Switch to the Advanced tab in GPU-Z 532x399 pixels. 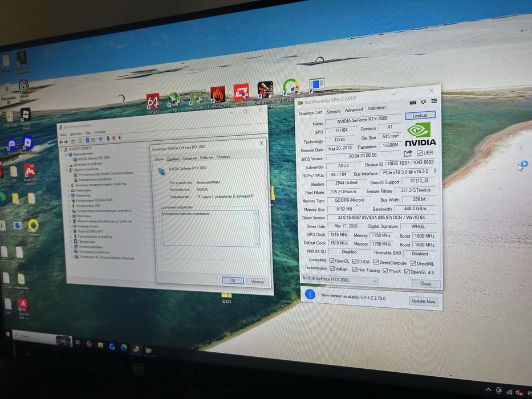click(x=354, y=110)
